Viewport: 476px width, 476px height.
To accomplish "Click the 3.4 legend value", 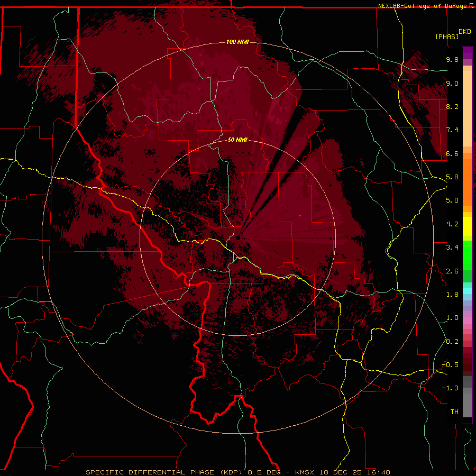I will click(452, 248).
